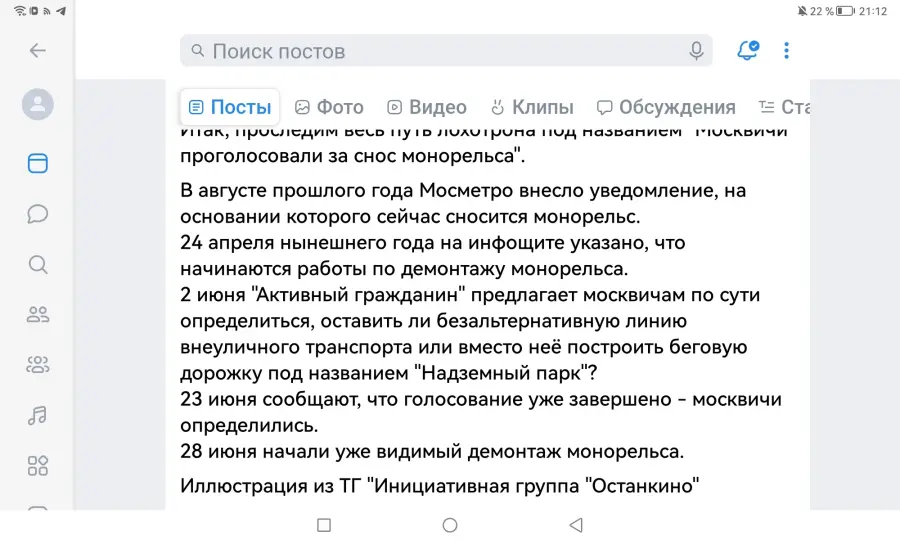
Task: Open the profile avatar in sidebar
Action: [x=38, y=104]
